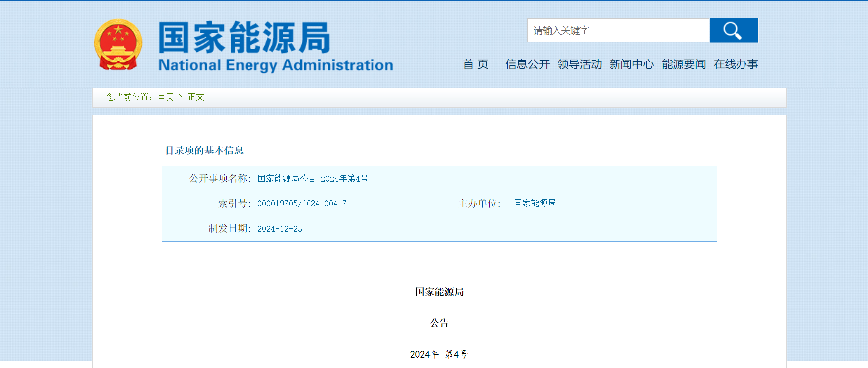The height and width of the screenshot is (368, 868).
Task: Select index number 000019705/2024-00417
Action: [x=302, y=203]
